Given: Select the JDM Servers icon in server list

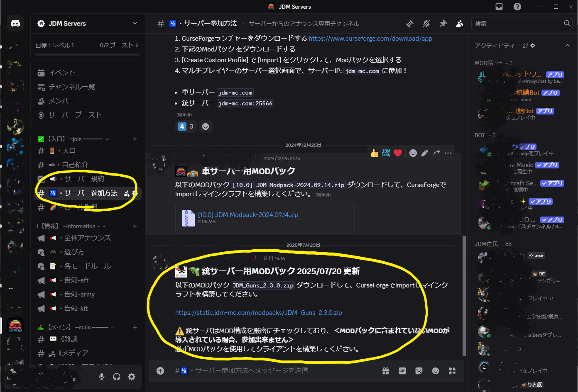Looking at the screenshot, I should (x=15, y=326).
